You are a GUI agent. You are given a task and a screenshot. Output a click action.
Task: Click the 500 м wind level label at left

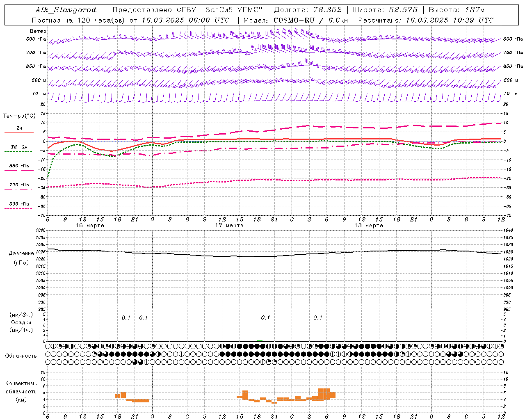click(39, 80)
